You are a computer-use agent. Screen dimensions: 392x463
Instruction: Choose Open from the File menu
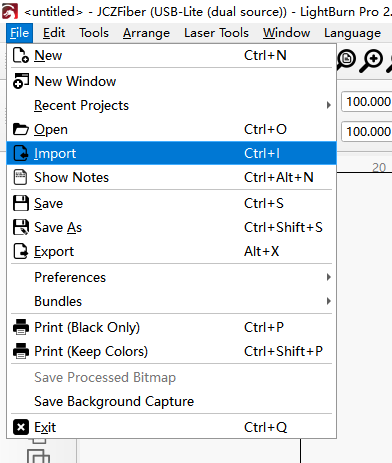pos(171,129)
